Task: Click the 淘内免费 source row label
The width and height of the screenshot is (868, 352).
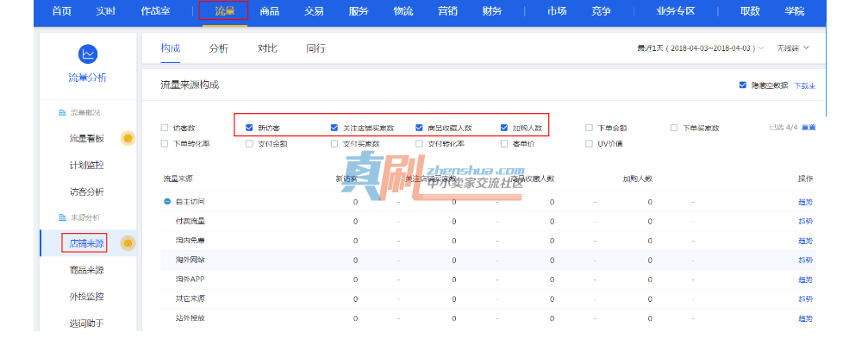Action: (x=190, y=241)
